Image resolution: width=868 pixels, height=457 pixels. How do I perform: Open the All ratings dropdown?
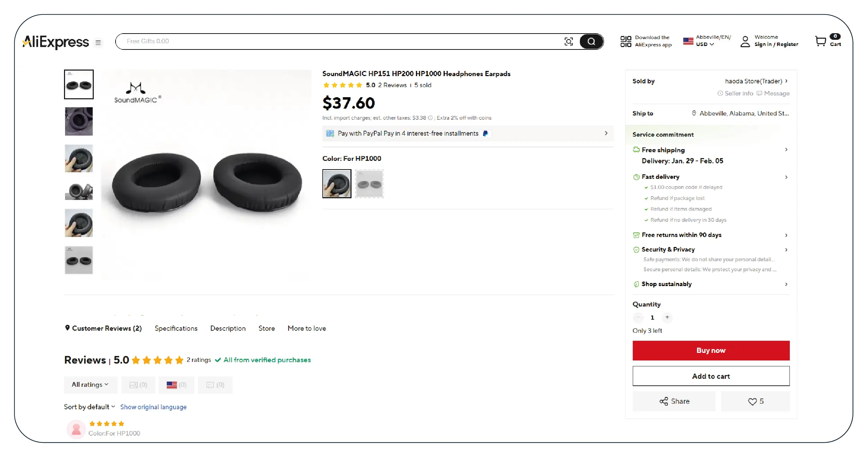pos(90,385)
